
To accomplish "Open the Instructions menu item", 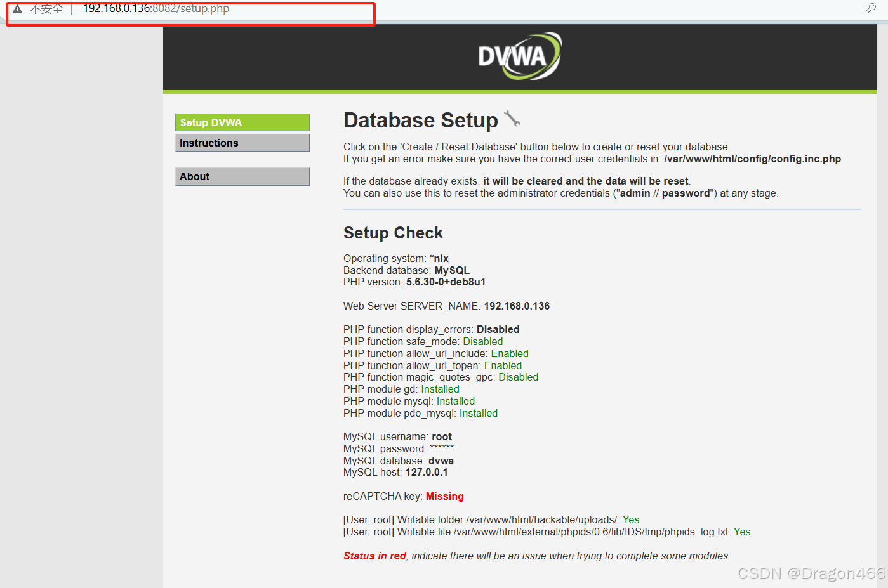I will pos(242,143).
